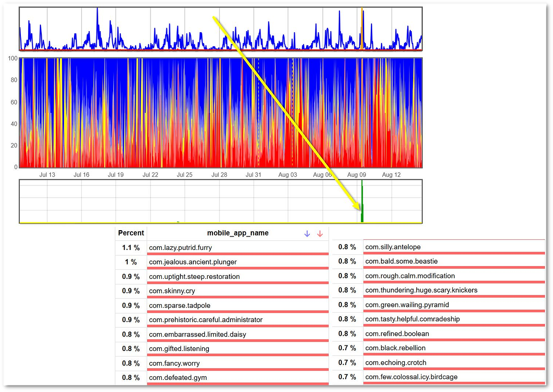Select com.lazy.putrid.furry row
Viewport: 553px width, 392px height.
(222, 248)
